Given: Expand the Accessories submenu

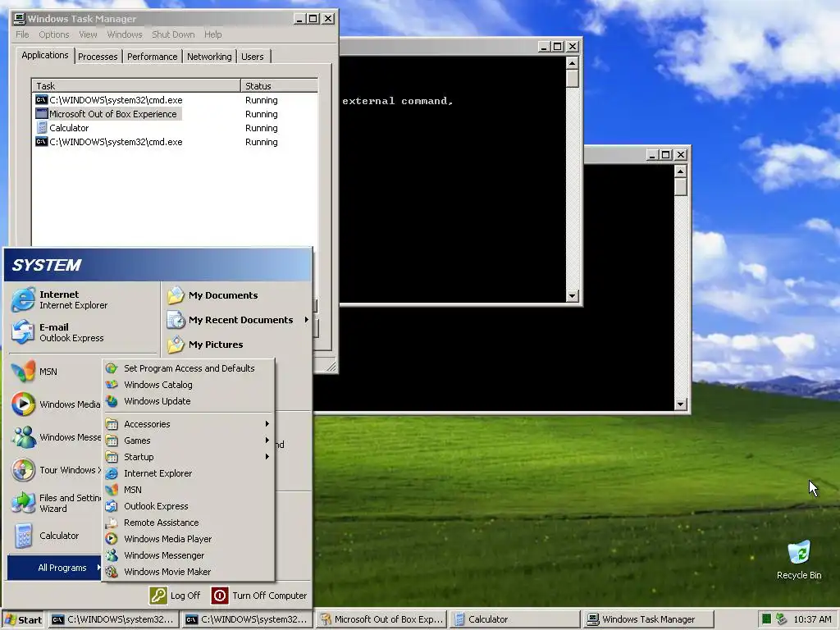Looking at the screenshot, I should pos(189,424).
